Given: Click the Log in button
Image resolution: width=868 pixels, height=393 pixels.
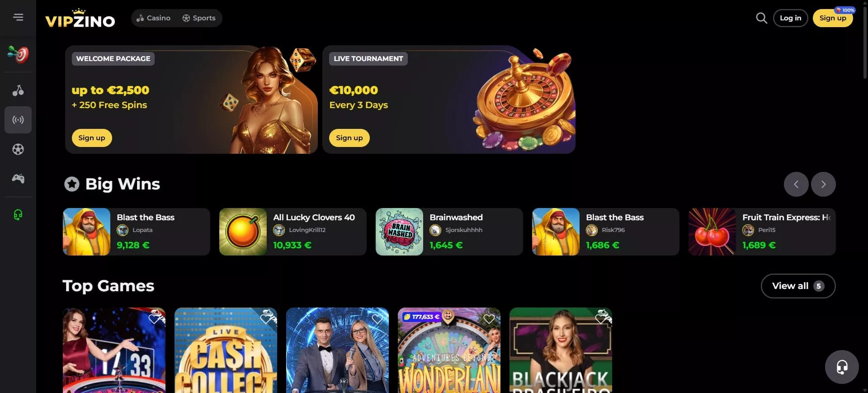Looking at the screenshot, I should (x=790, y=18).
